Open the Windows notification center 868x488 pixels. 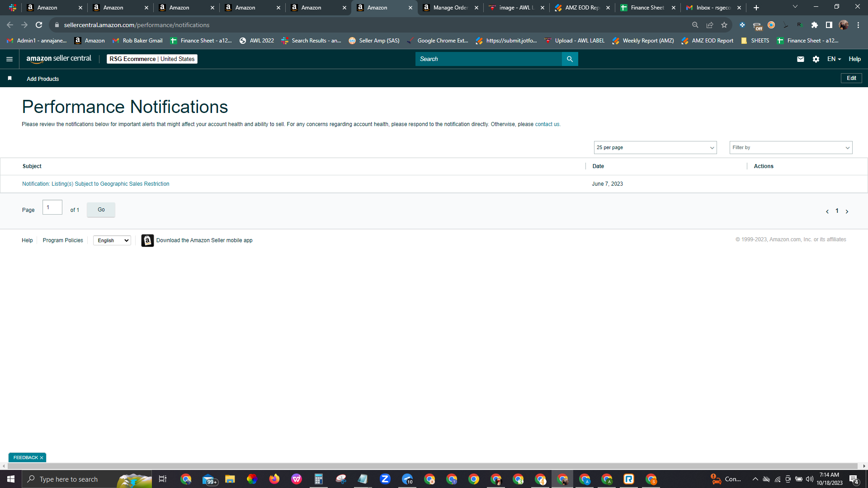[854, 479]
